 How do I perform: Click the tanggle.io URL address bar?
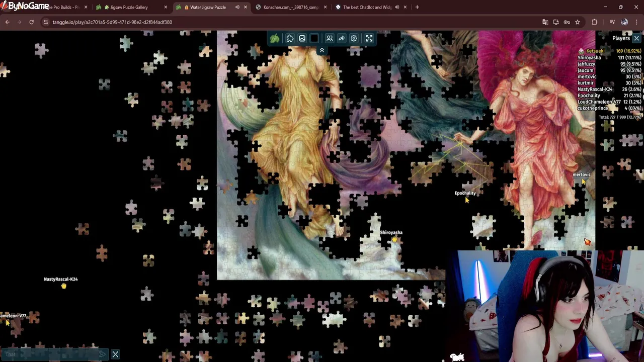(112, 22)
